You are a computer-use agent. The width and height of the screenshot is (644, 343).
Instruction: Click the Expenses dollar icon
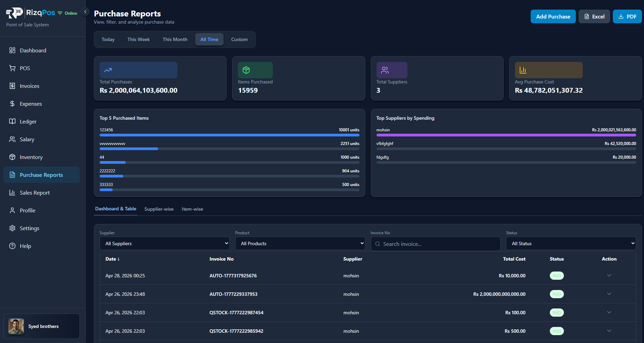pos(12,104)
